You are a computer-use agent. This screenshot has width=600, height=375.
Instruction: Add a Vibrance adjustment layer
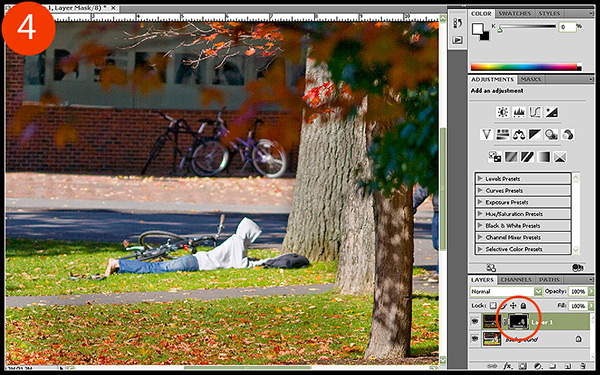(x=486, y=134)
